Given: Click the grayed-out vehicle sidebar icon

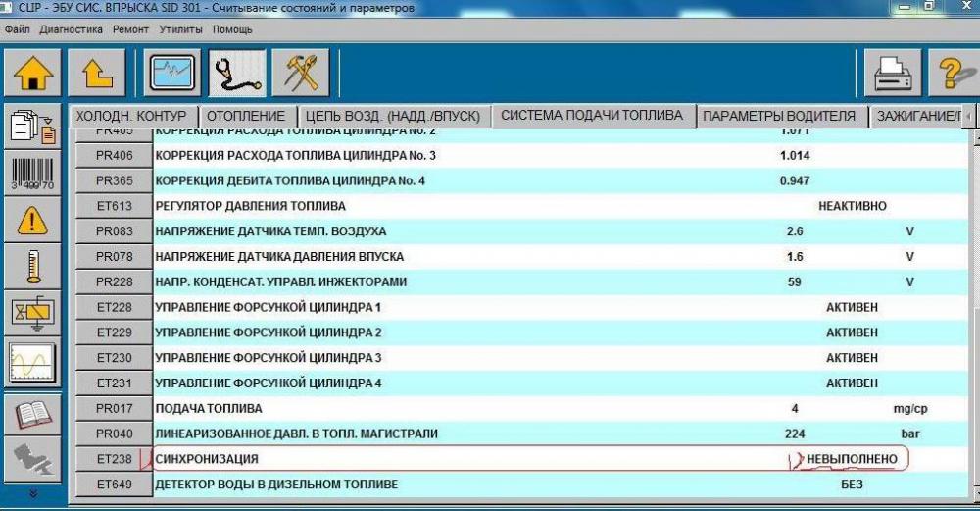Looking at the screenshot, I should click(32, 459).
